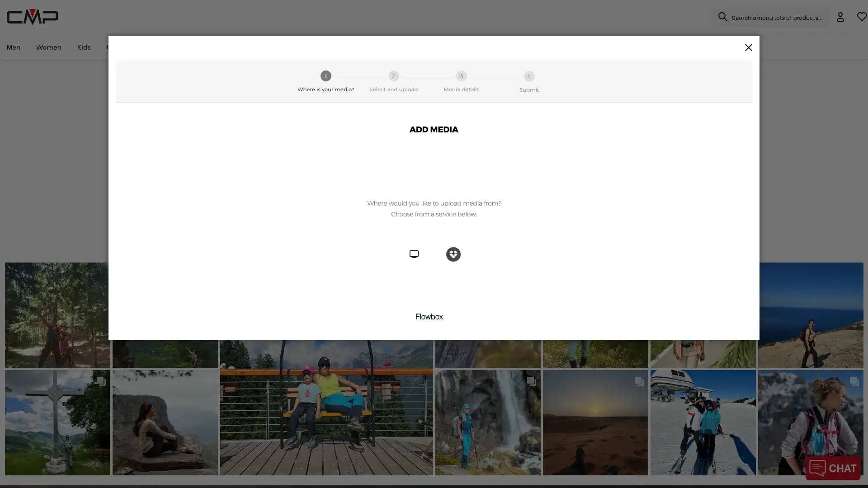Select step 2 Select and upload
This screenshot has width=868, height=488.
(x=393, y=81)
